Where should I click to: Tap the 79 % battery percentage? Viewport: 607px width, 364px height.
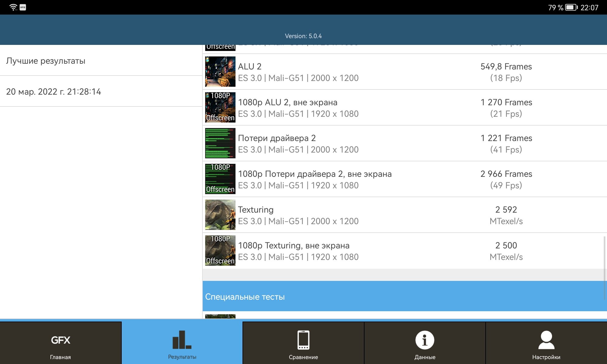point(555,8)
